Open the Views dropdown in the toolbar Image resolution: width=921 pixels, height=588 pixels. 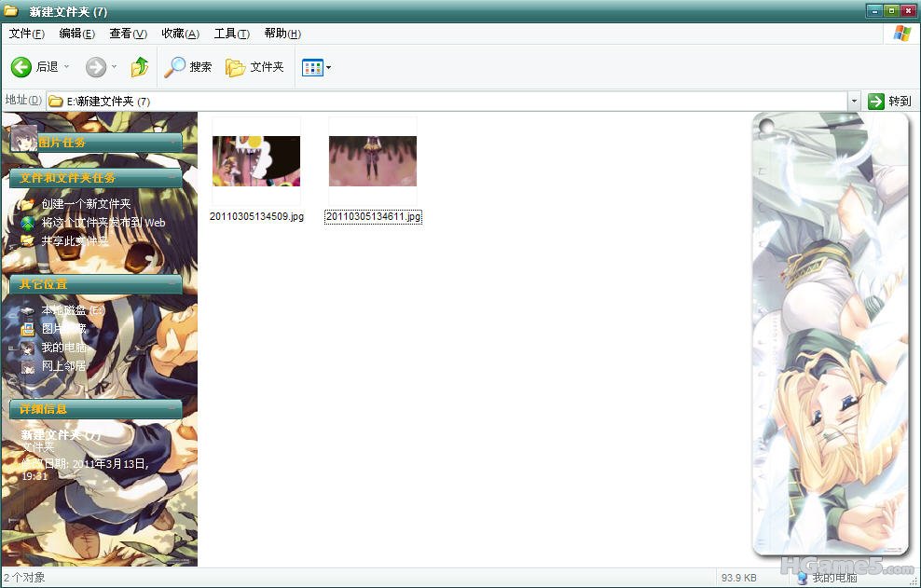click(x=317, y=67)
